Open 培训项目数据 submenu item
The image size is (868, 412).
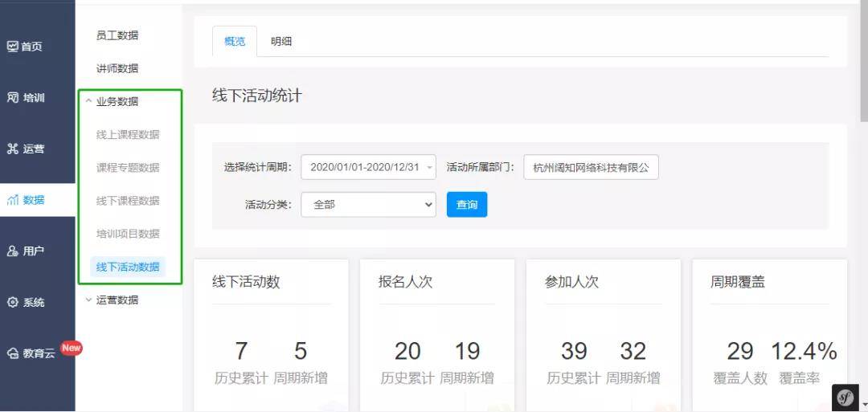(128, 234)
